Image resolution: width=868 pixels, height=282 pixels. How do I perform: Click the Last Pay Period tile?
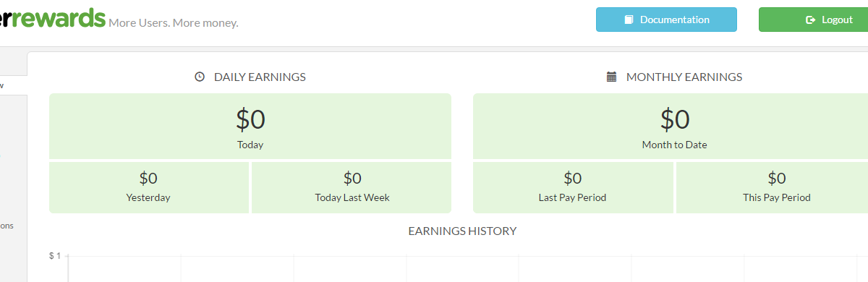573,187
